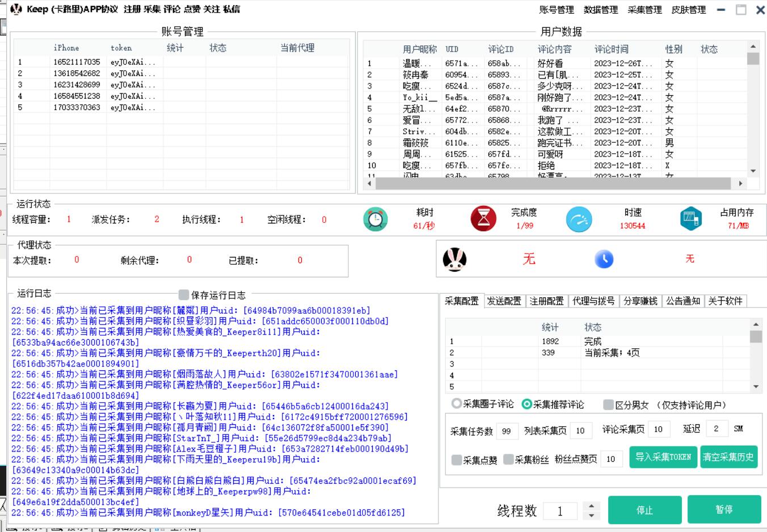Click the memory usage chip icon
The image size is (767, 532).
[690, 219]
